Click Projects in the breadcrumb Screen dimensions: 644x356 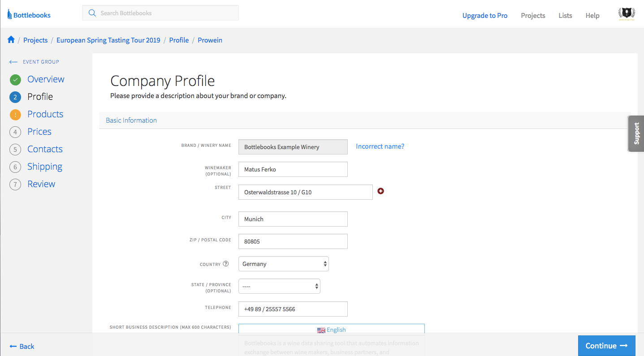(35, 40)
